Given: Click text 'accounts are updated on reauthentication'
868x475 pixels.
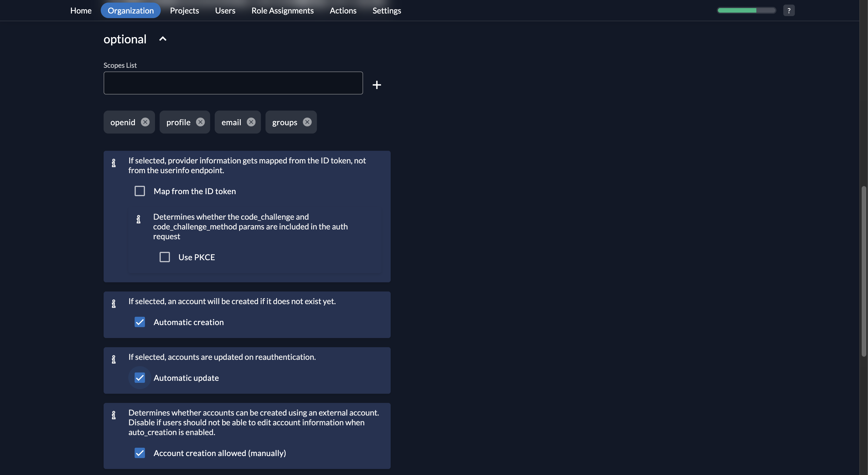Looking at the screenshot, I should tap(241, 357).
